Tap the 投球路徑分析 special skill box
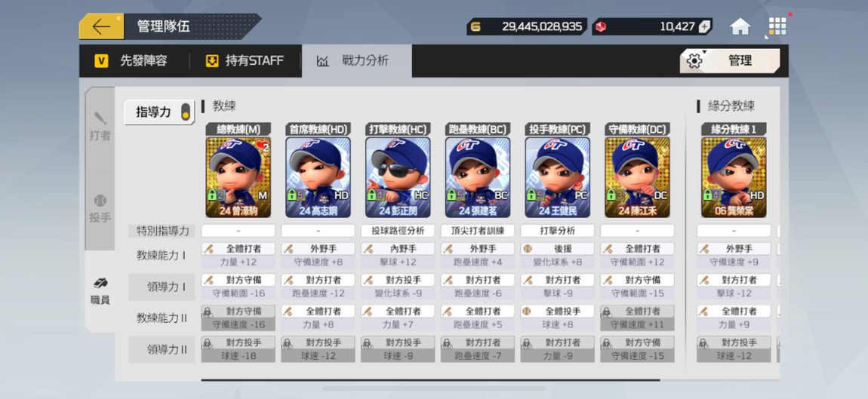Image resolution: width=868 pixels, height=399 pixels. [x=398, y=231]
